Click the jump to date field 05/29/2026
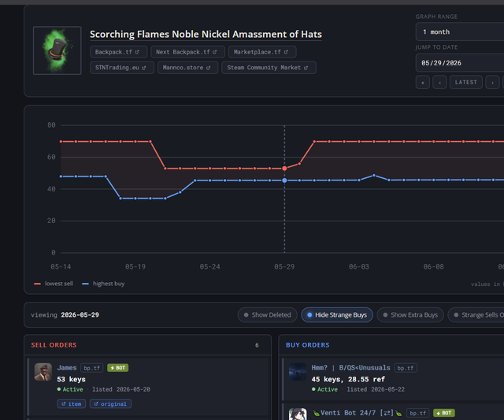The height and width of the screenshot is (420, 504). coord(460,63)
